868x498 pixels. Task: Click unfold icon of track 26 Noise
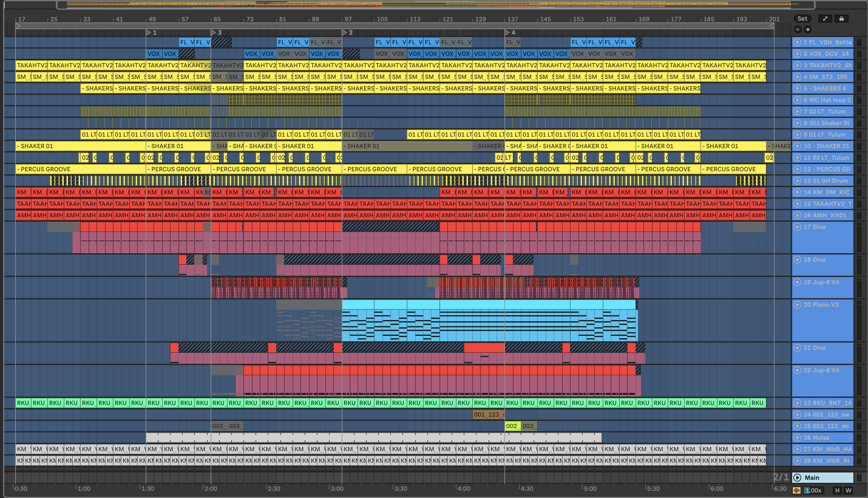pos(797,438)
